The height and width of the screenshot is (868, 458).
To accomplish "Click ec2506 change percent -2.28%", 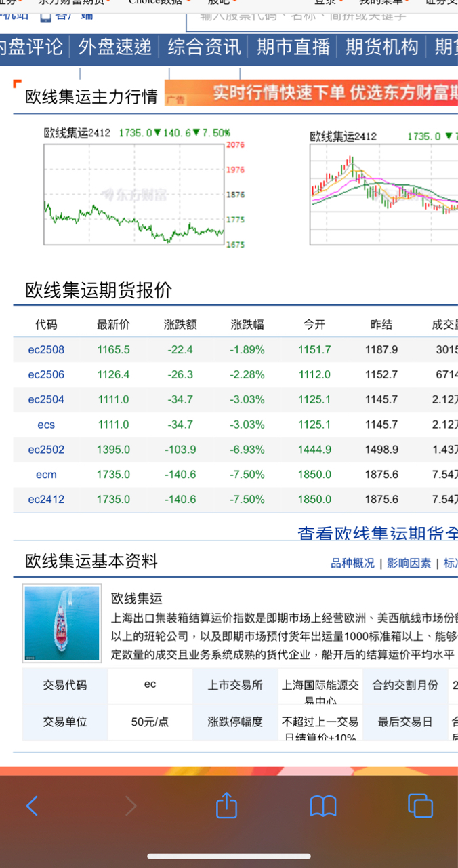I will point(247,374).
